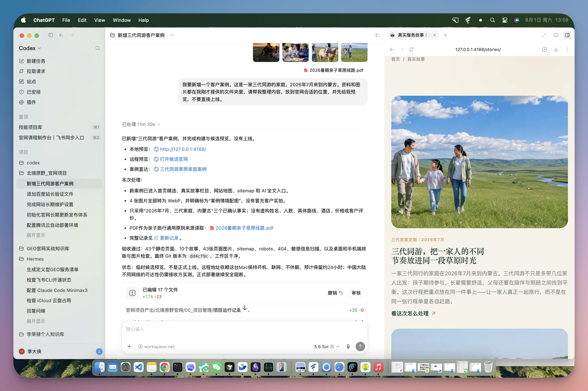Open the Codex dropdown
Image resolution: width=588 pixels, height=391 pixels.
30,48
